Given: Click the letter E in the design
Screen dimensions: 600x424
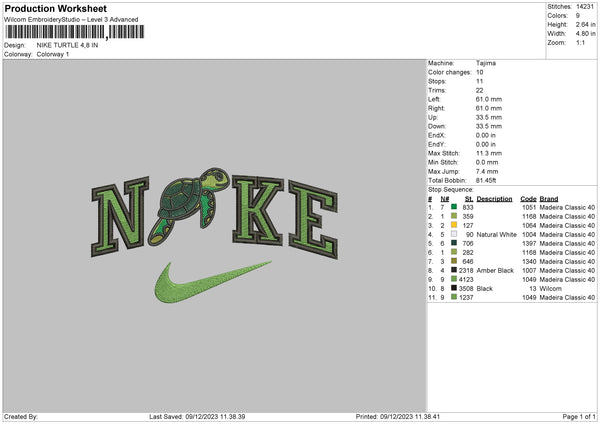Looking at the screenshot, I should pos(313,219).
